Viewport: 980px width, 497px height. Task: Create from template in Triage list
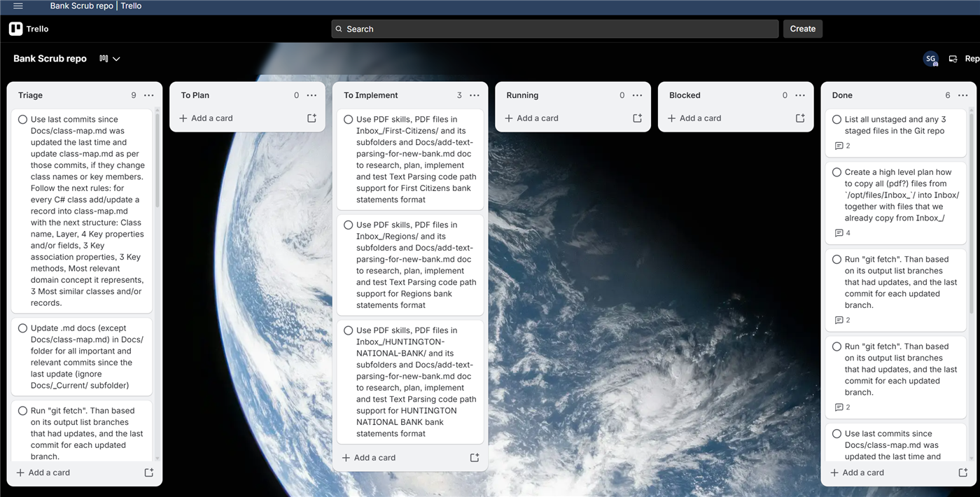click(x=149, y=472)
